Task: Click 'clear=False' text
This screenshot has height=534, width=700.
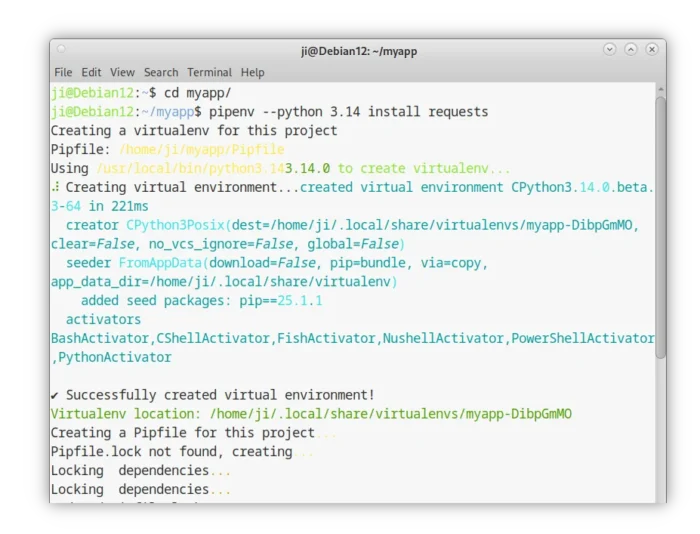Action: tap(92, 244)
